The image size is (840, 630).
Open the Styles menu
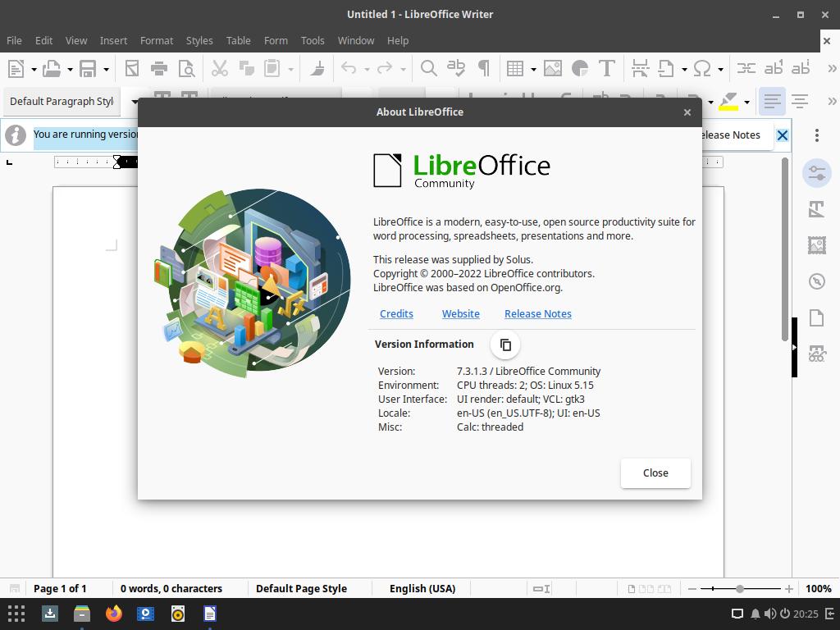[x=199, y=41]
